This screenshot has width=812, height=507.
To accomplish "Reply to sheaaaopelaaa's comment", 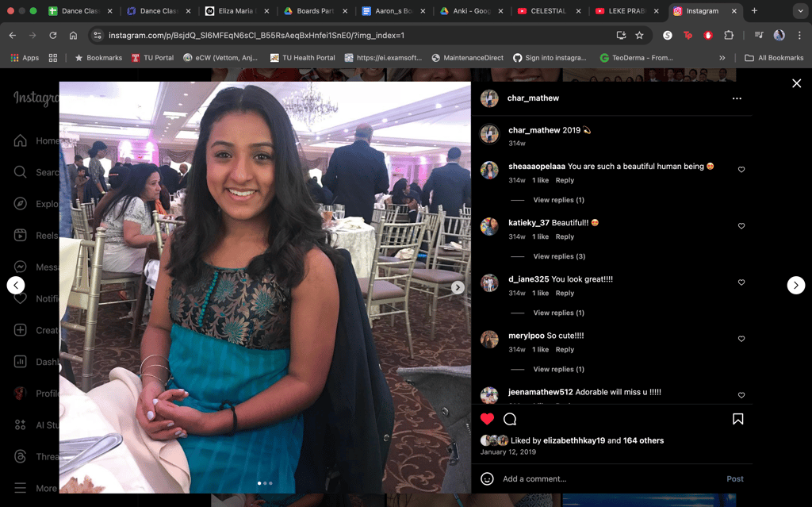I will [x=565, y=180].
